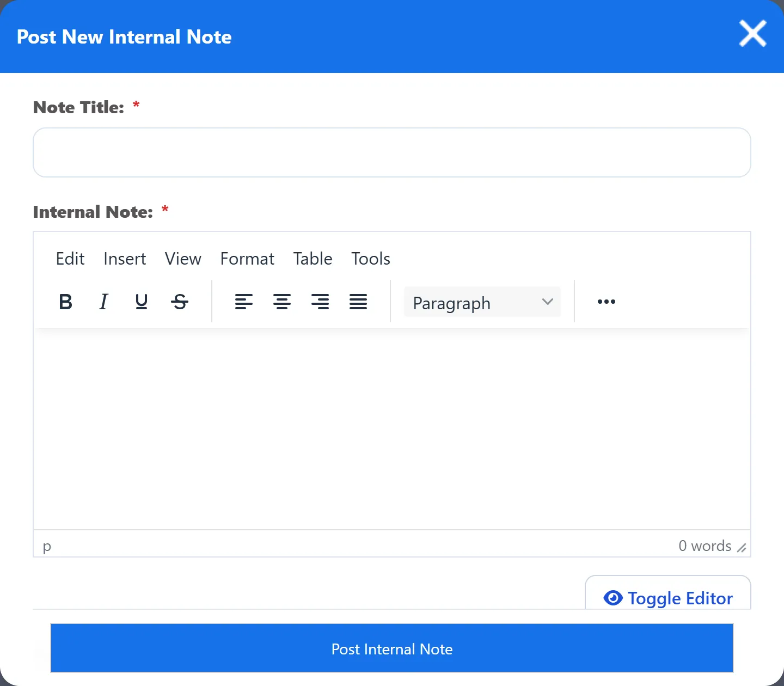Viewport: 784px width, 686px height.
Task: Open the Table menu
Action: [x=313, y=259]
